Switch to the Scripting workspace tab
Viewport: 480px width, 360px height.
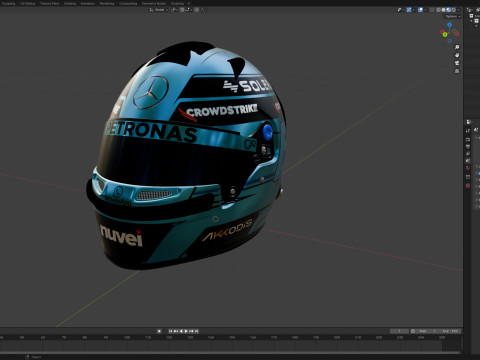click(x=177, y=4)
